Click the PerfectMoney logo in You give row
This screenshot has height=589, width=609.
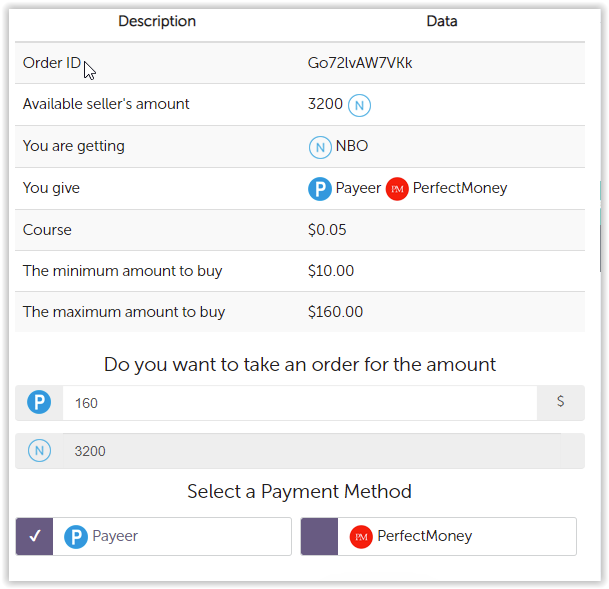click(397, 189)
